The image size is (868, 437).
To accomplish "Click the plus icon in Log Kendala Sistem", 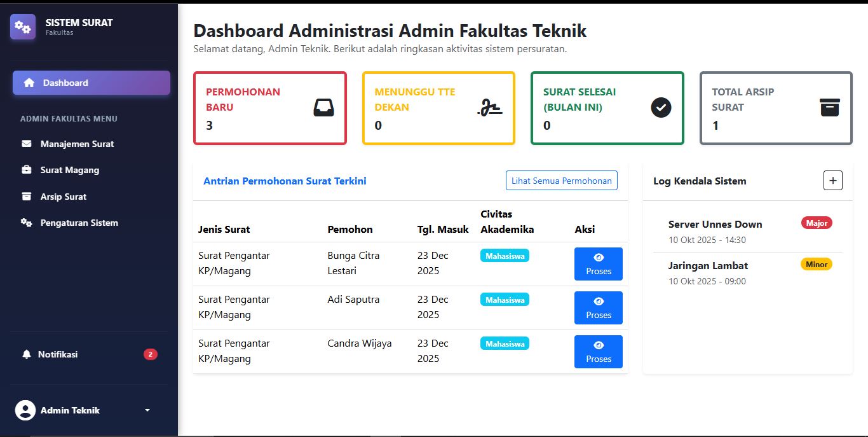I will [x=832, y=181].
